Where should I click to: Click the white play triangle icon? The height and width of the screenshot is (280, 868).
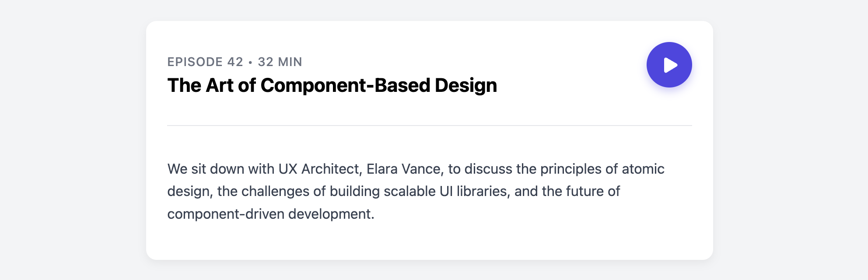click(671, 65)
